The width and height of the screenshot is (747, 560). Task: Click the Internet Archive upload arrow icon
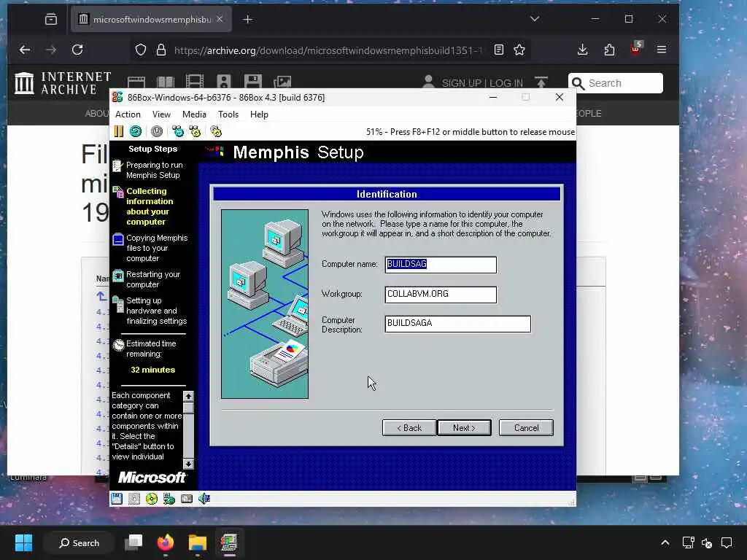(541, 82)
